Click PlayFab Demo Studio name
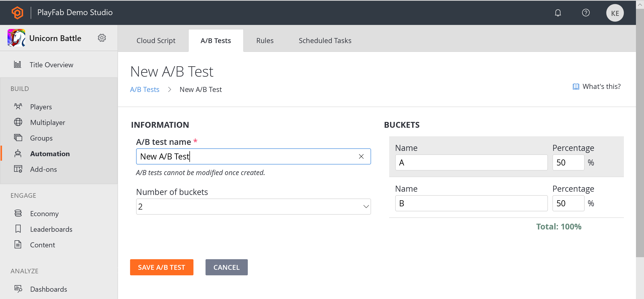Screen dimensions: 644x299 [75, 12]
